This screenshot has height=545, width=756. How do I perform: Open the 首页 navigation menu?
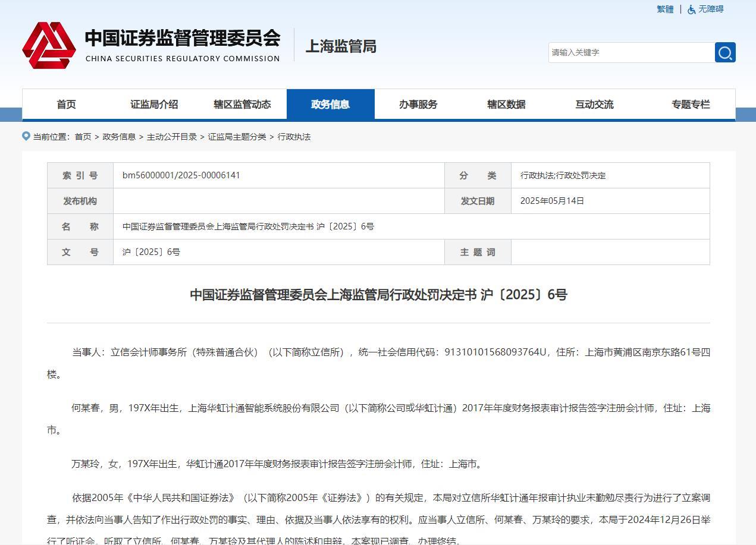pos(65,104)
